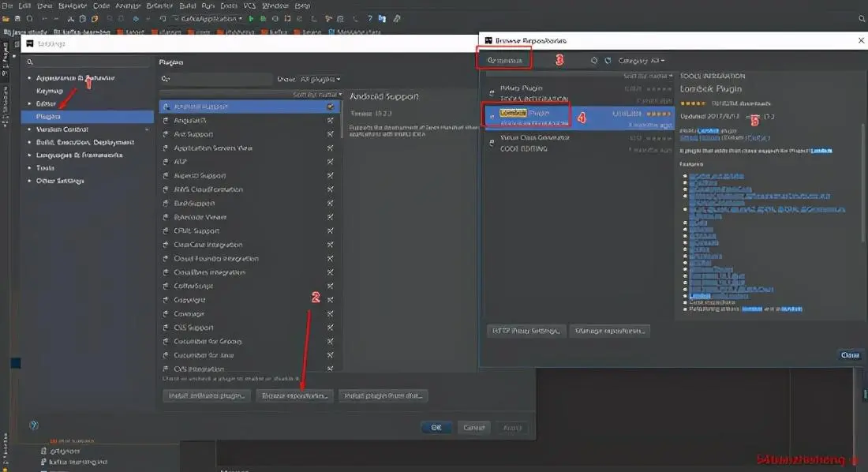Image resolution: width=868 pixels, height=472 pixels.
Task: Select Plugins in the settings tree
Action: coord(88,116)
